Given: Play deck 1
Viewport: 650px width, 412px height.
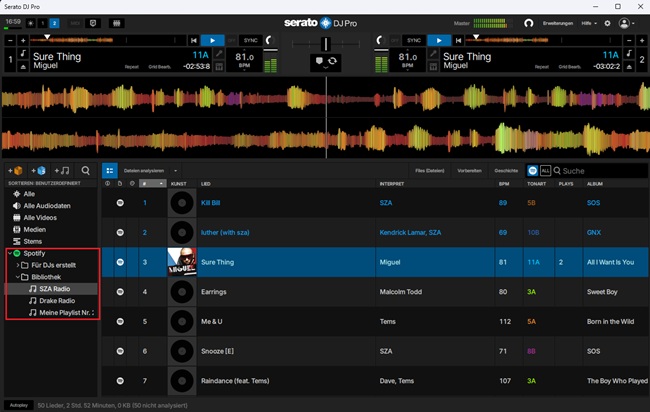Looking at the screenshot, I should pos(212,40).
